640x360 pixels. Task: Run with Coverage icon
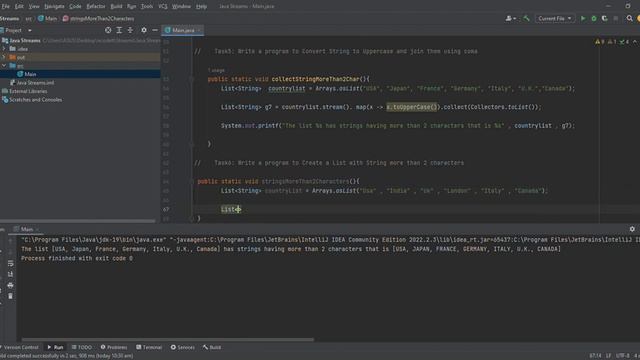coord(604,18)
